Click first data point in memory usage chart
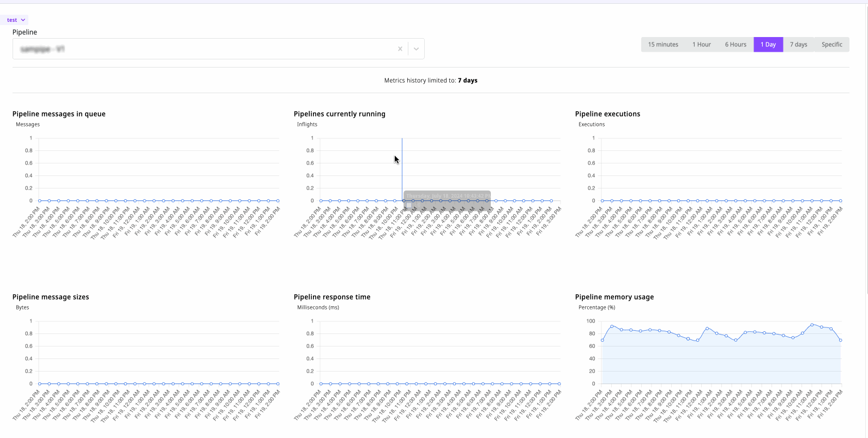The image size is (868, 438). (602, 340)
